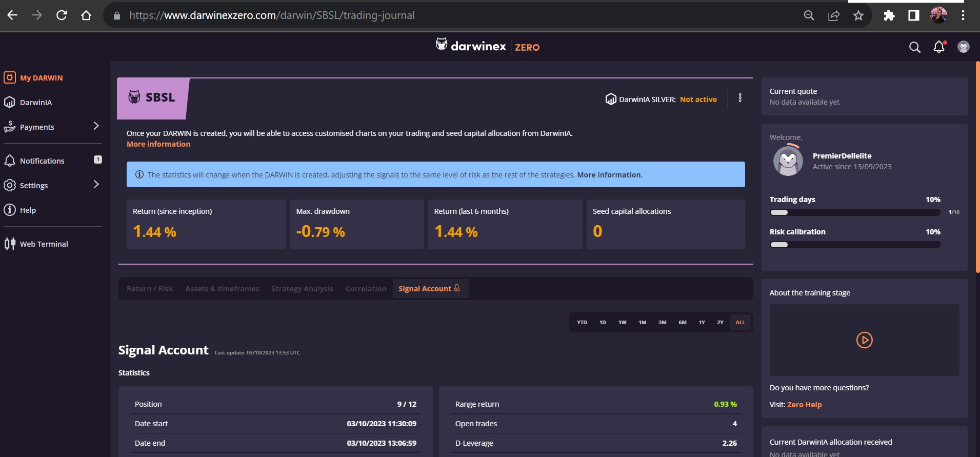Image resolution: width=980 pixels, height=457 pixels.
Task: Click the user avatar icon in header
Action: [963, 47]
